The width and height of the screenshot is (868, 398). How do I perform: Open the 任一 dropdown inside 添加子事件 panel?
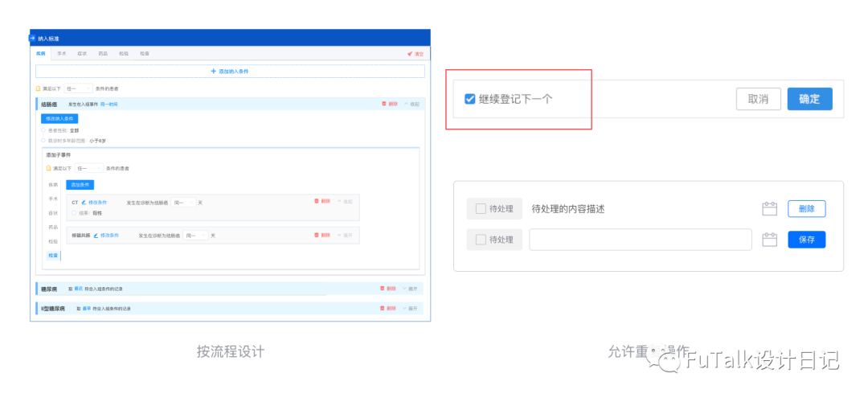pyautogui.click(x=88, y=168)
